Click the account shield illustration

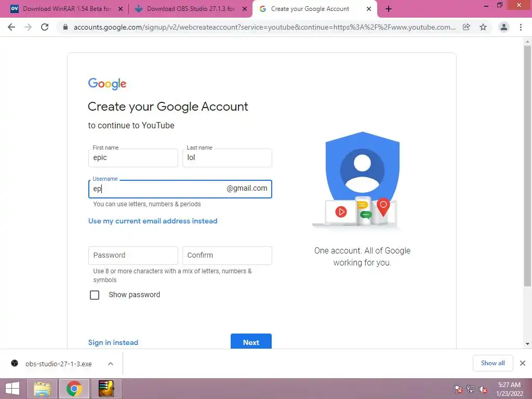(x=362, y=180)
